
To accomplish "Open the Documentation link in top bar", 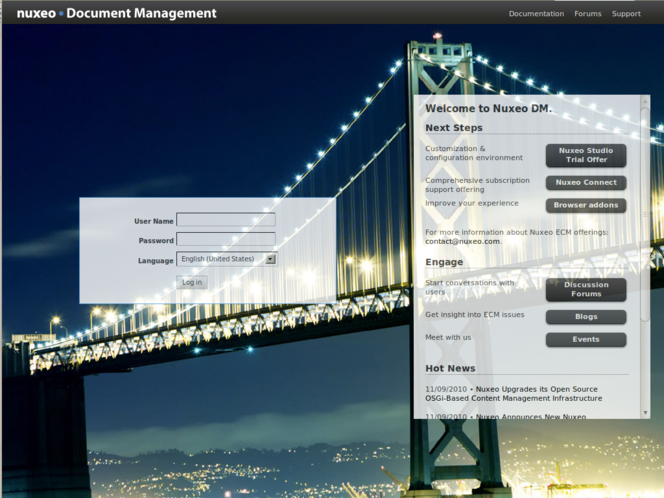I will tap(536, 14).
